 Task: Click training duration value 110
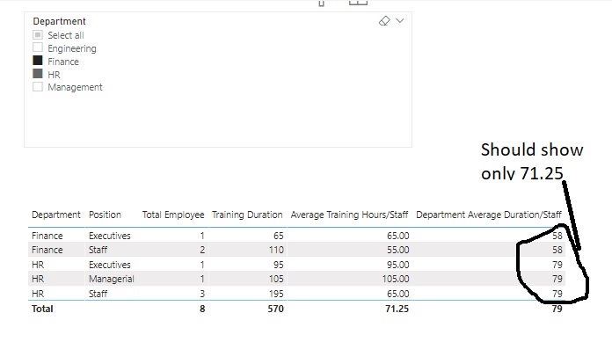[276, 250]
